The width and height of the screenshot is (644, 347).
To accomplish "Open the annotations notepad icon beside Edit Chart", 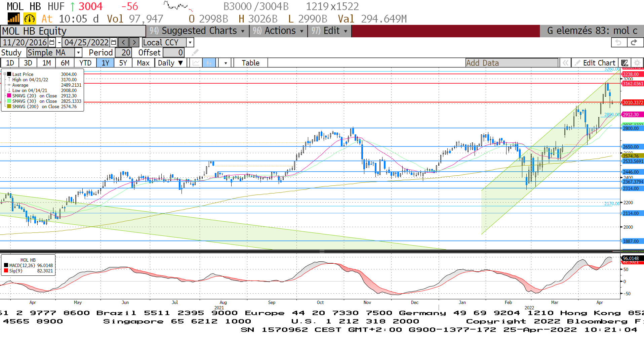I will coord(625,63).
